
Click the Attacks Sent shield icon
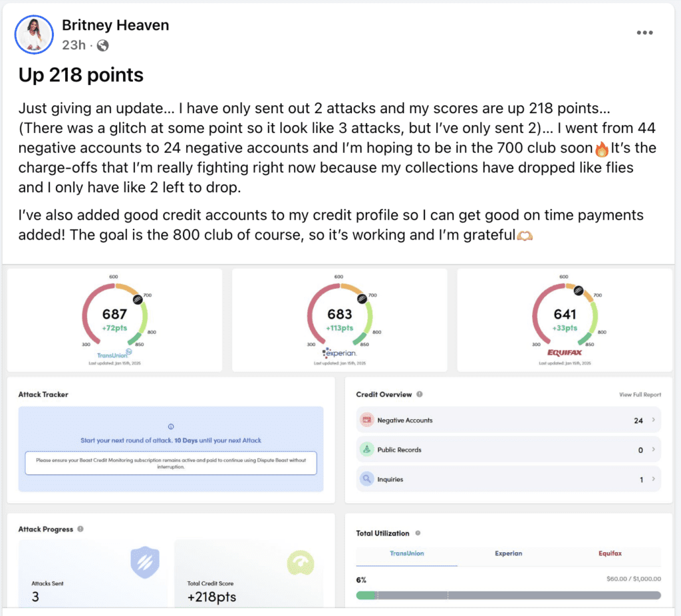point(144,563)
